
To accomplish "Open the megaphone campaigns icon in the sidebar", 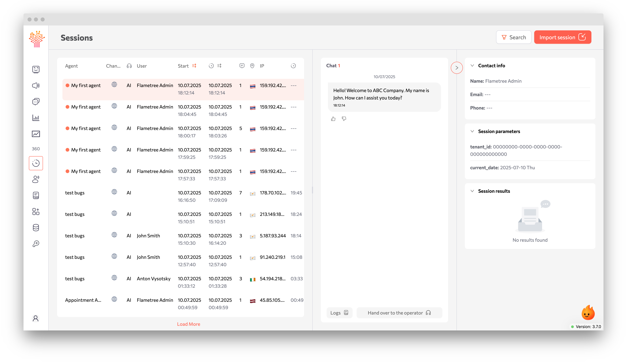I will (36, 86).
